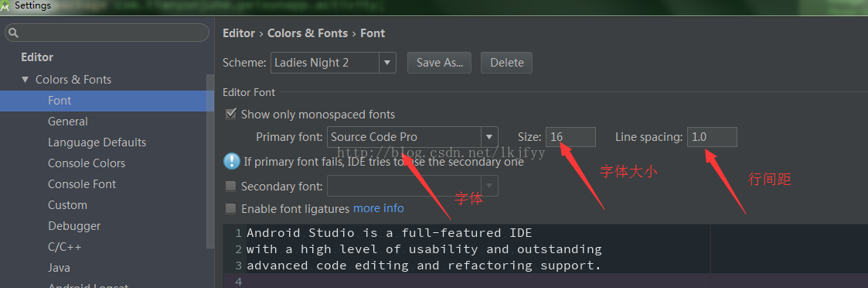Uncheck Show only monospaced fonts
Screen dimensions: 868x288
coord(231,115)
